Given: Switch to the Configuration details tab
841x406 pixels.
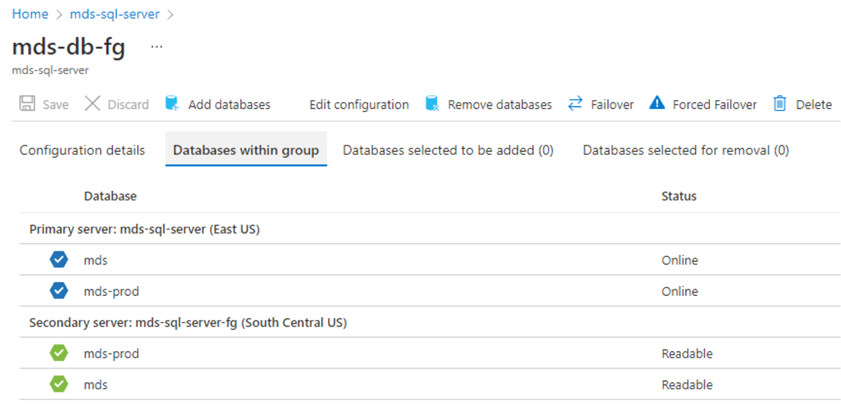Looking at the screenshot, I should tap(82, 150).
